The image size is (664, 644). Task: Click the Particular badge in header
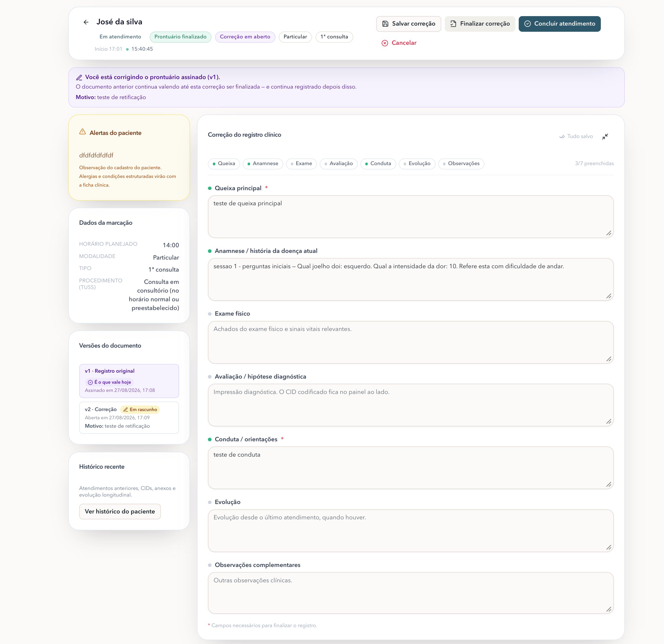click(x=295, y=37)
